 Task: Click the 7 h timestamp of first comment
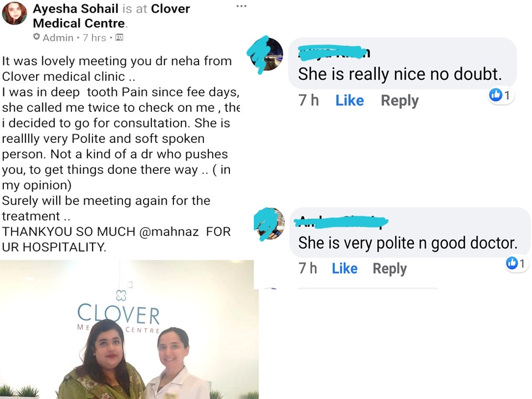309,100
